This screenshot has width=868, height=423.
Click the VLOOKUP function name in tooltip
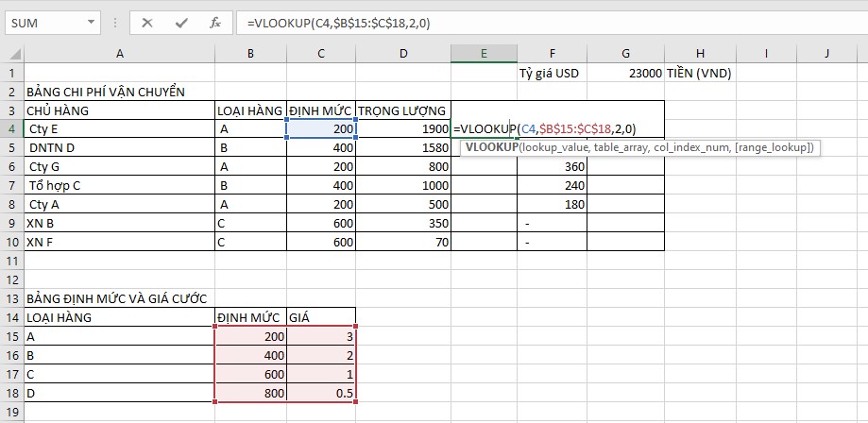click(x=491, y=148)
